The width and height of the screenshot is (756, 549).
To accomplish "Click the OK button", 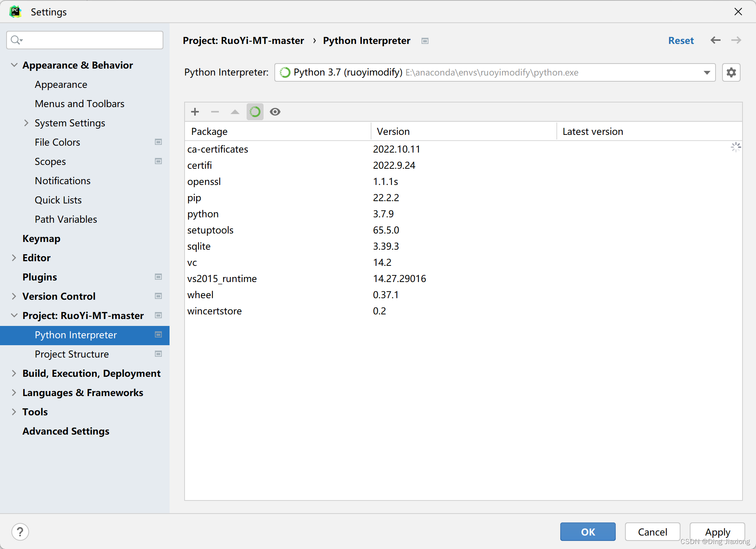I will pos(588,532).
